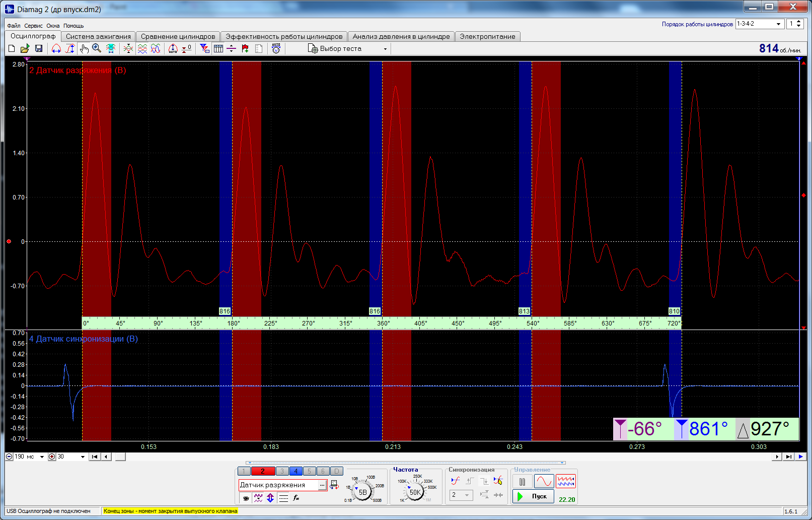Open the Сервис menu
Screen dimensions: 812x520
point(33,26)
